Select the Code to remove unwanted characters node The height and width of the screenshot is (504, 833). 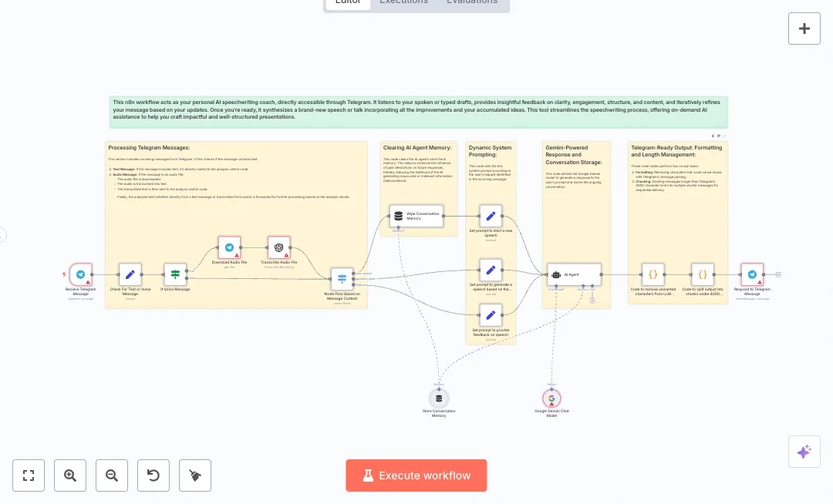pyautogui.click(x=653, y=274)
